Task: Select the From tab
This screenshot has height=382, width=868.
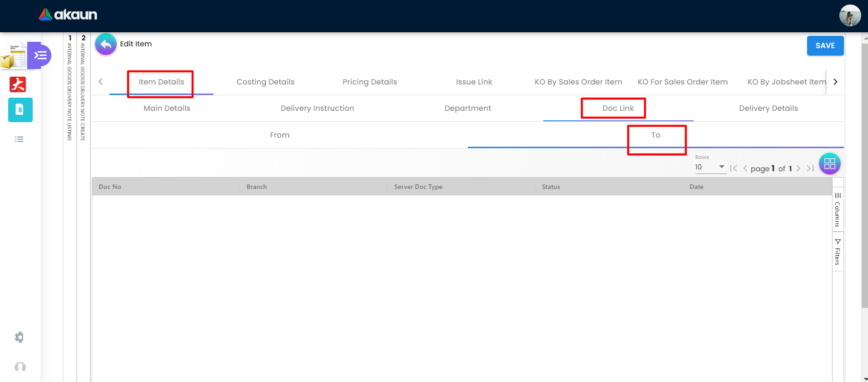Action: click(x=279, y=135)
